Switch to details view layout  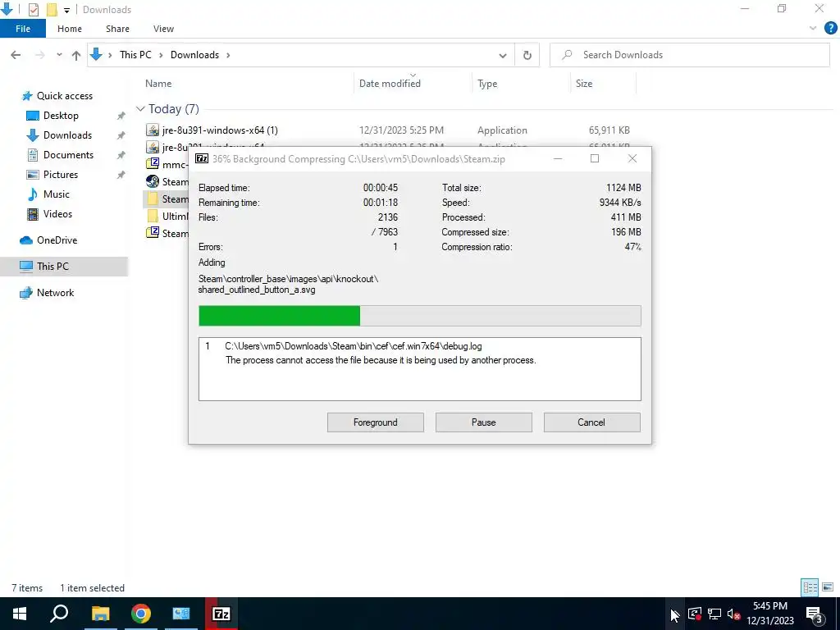(x=810, y=587)
